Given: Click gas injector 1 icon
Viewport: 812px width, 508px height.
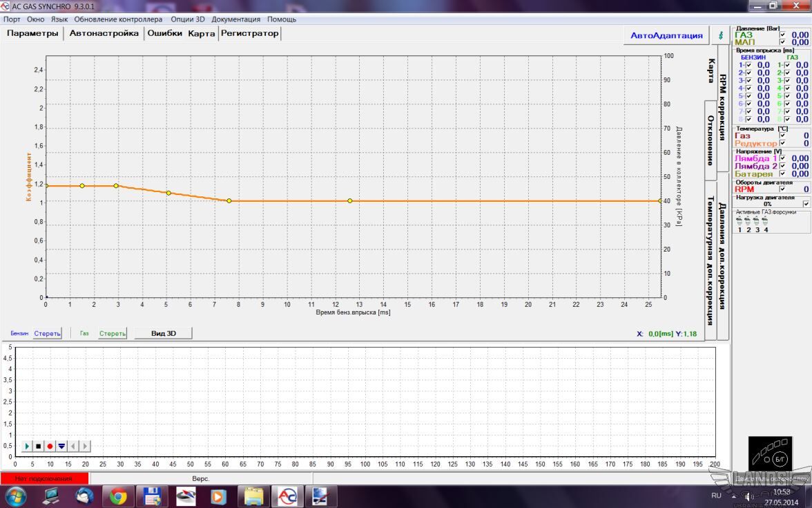Looking at the screenshot, I should [739, 222].
